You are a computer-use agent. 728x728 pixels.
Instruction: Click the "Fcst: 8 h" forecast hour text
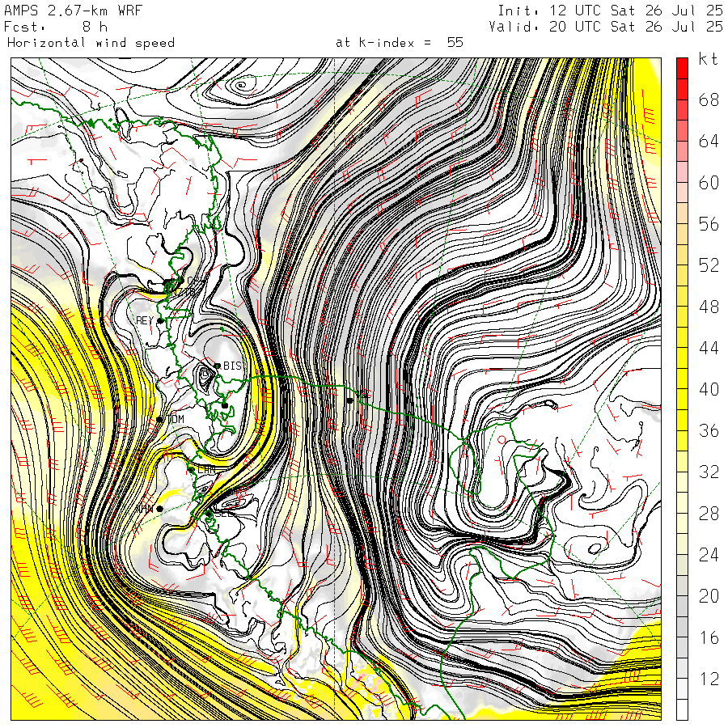tap(56, 27)
